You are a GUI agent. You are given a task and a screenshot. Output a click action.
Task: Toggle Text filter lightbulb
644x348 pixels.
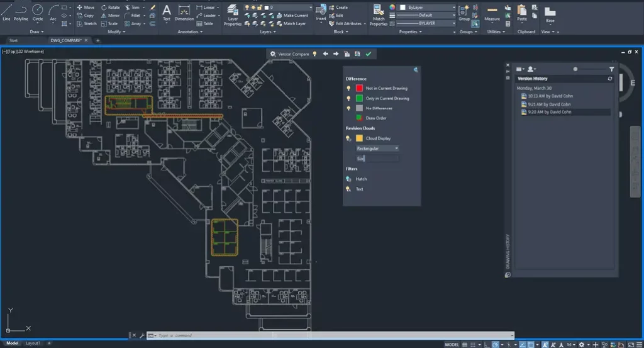(348, 189)
